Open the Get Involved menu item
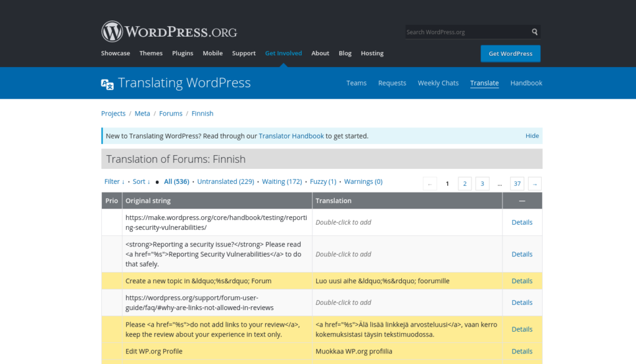 [x=283, y=53]
